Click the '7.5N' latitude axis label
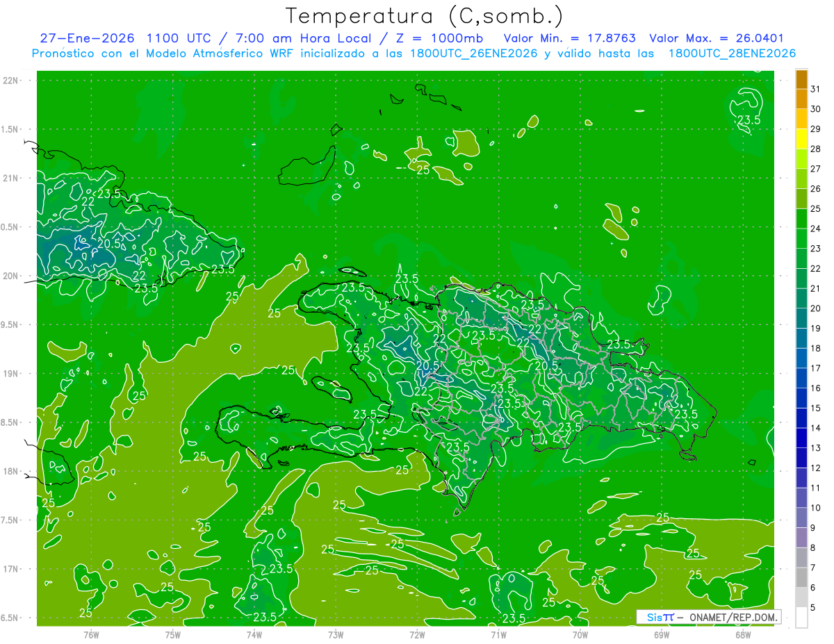 coord(10,520)
